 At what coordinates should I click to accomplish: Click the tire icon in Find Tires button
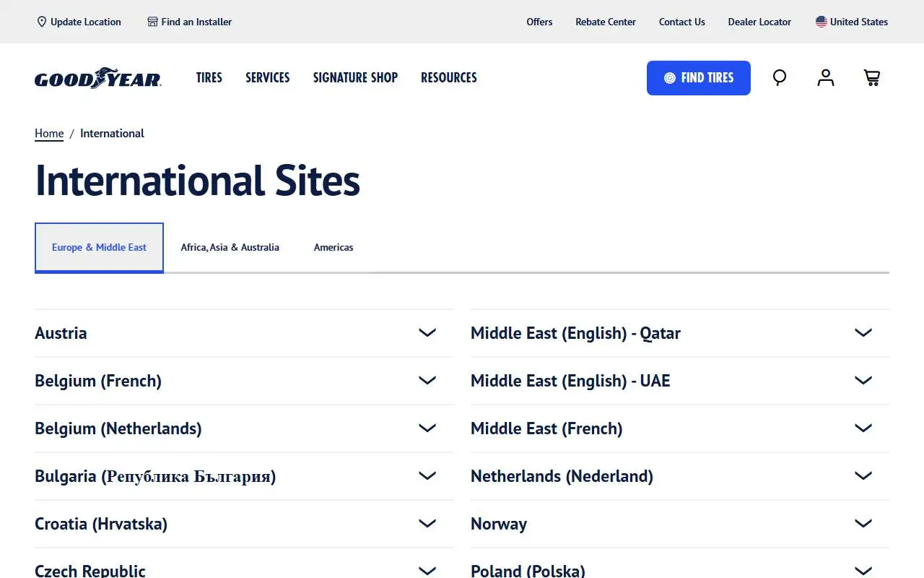670,78
